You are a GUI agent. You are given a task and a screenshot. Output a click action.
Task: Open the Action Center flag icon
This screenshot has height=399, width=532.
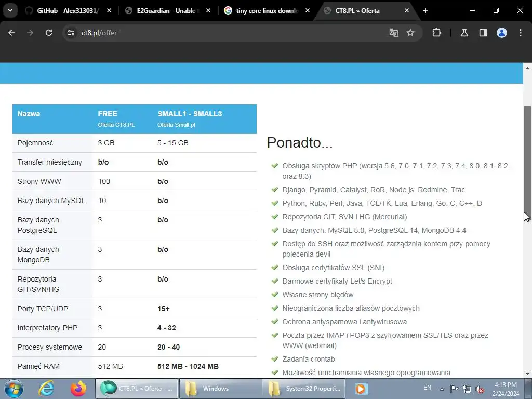(454, 389)
